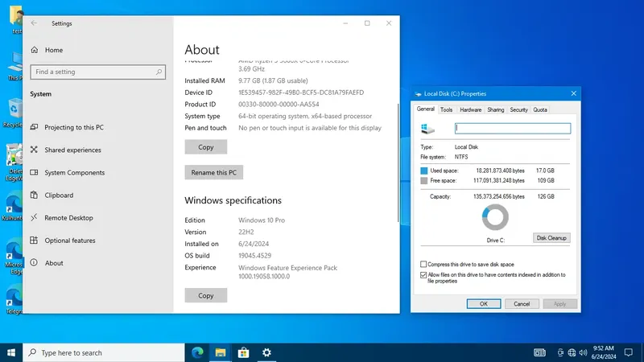Open Clipboard settings
Viewport: 644px width, 362px height.
[x=59, y=195]
